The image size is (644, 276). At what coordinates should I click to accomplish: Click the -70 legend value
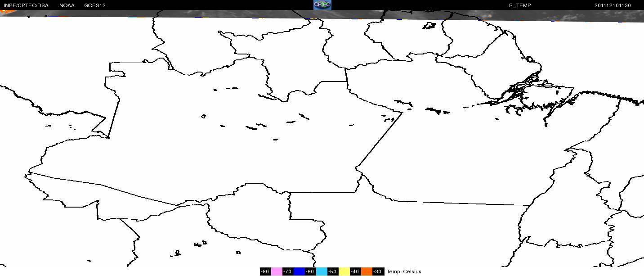pyautogui.click(x=288, y=271)
